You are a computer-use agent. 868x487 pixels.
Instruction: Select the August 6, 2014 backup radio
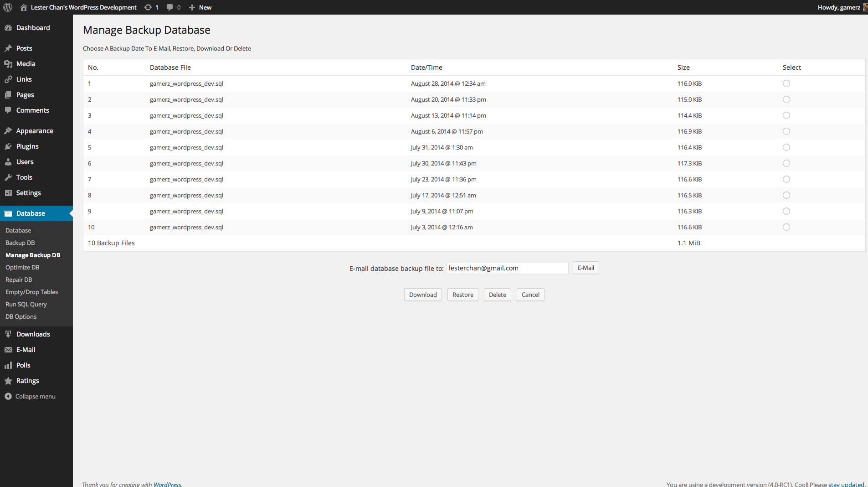[x=786, y=131]
